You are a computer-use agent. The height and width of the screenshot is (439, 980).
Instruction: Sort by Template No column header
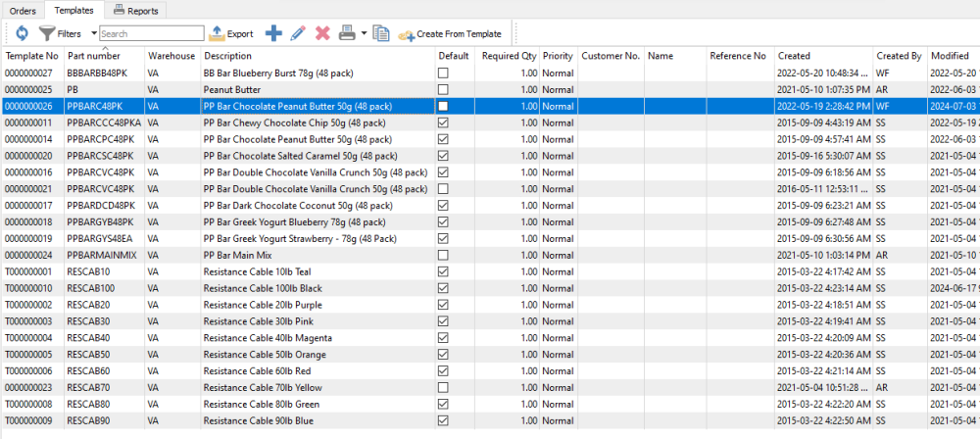click(x=32, y=56)
